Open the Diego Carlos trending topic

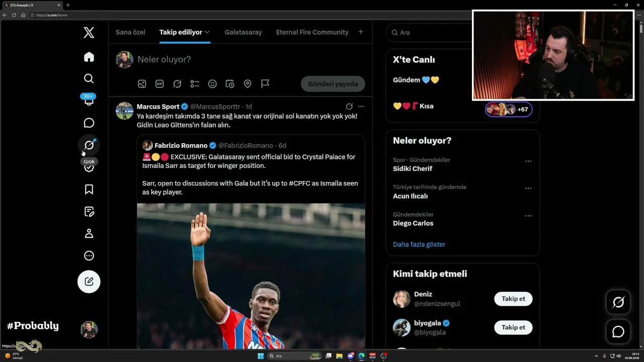413,223
